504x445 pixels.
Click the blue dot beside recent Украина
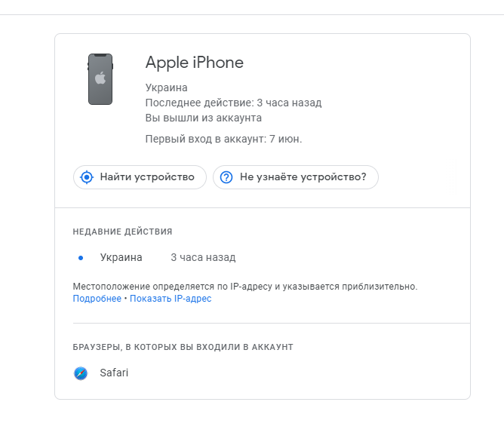(x=81, y=258)
